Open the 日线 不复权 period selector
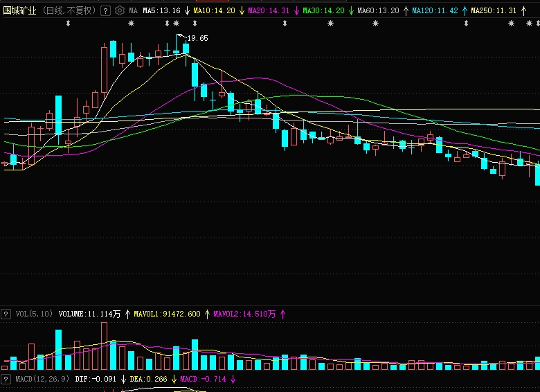 tap(69, 11)
